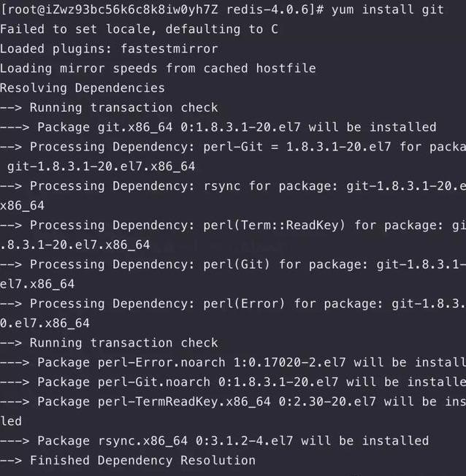Click the 'Resolving Dependencies' line
The width and height of the screenshot is (466, 476).
pyautogui.click(x=82, y=88)
